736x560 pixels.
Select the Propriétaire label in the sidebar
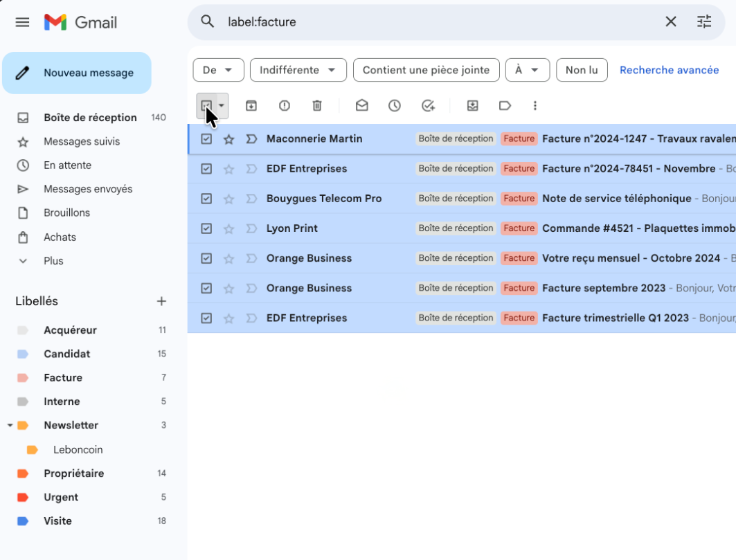[73, 473]
